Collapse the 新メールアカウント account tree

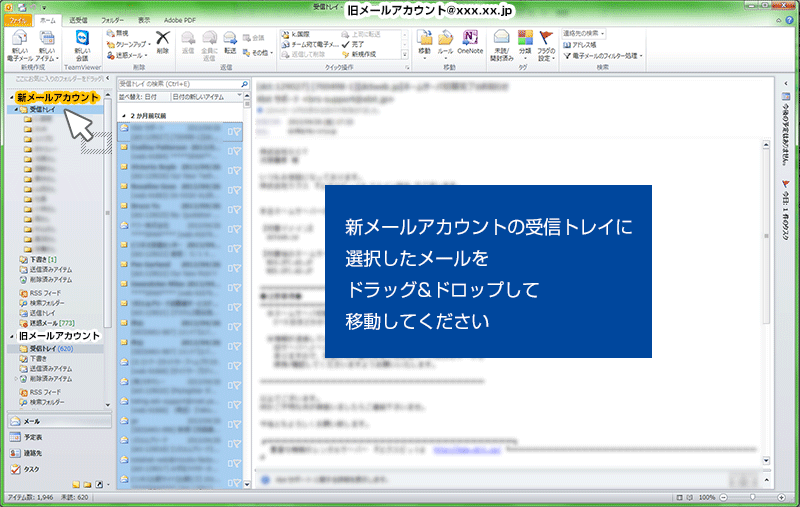11,97
